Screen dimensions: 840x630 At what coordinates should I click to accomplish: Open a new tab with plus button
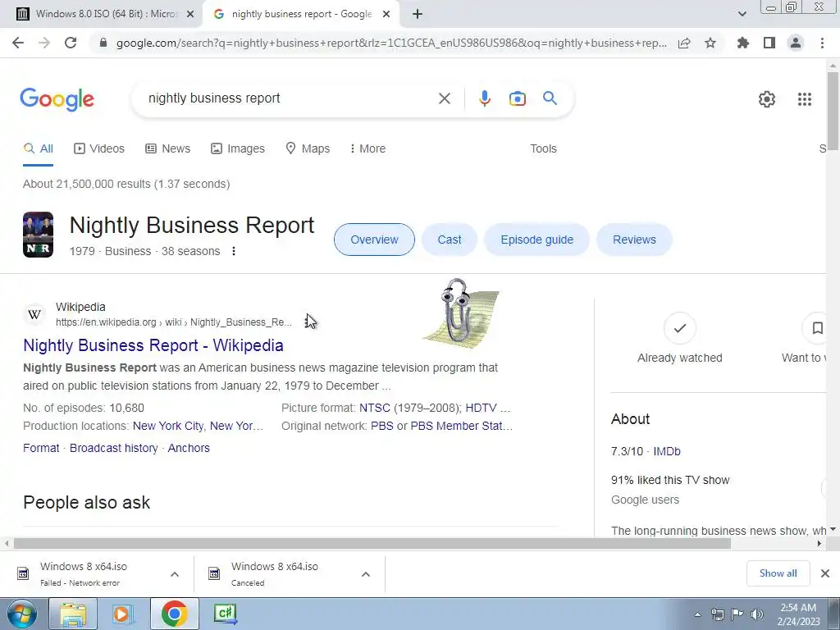418,14
